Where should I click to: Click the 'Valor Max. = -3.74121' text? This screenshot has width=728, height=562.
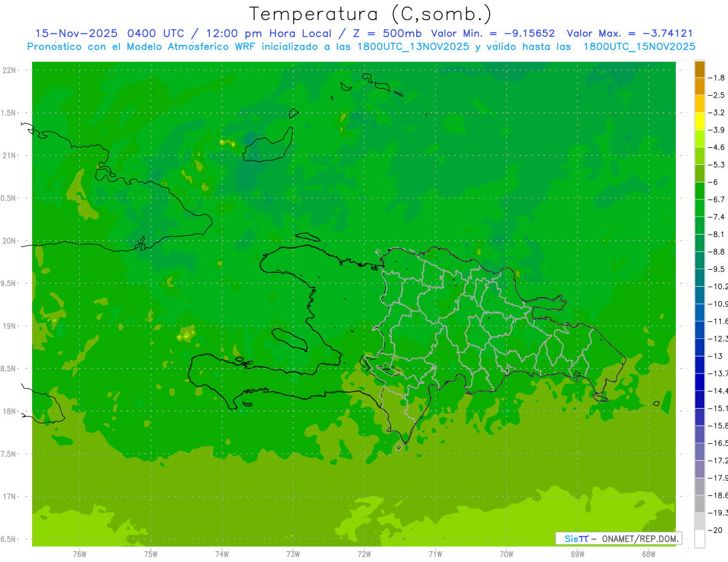point(630,33)
